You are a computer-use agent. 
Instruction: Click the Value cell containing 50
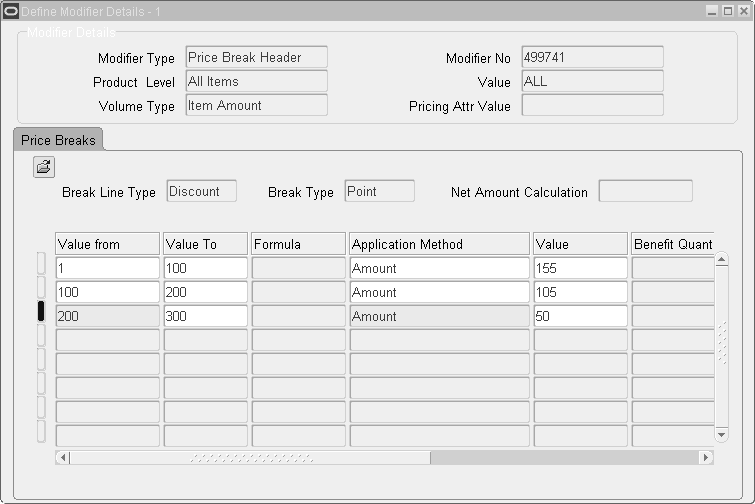pyautogui.click(x=581, y=316)
